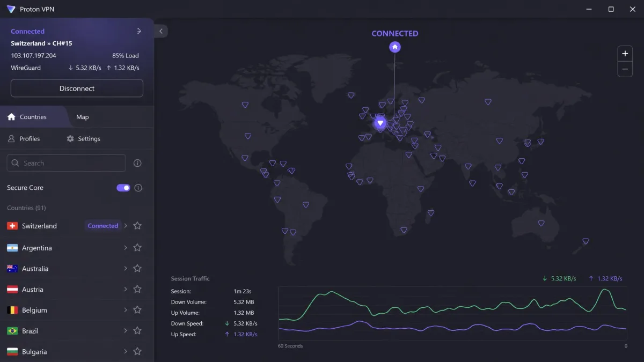Expand Belgium server list chevron
This screenshot has width=644, height=362.
click(126, 310)
